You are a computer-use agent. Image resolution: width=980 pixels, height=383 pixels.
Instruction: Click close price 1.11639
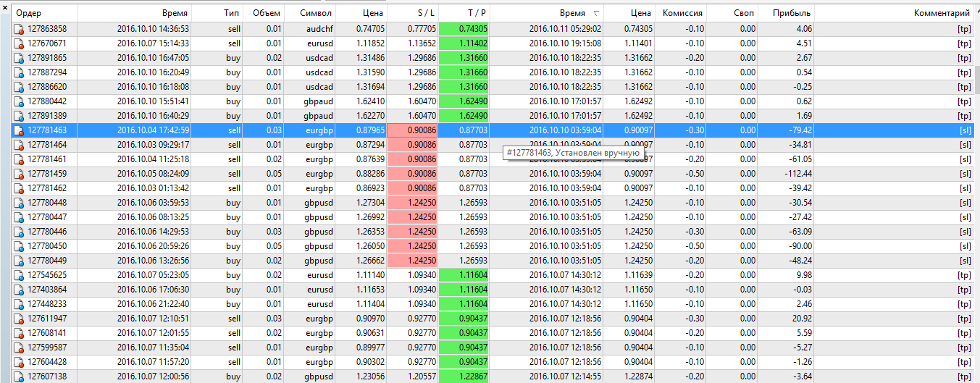click(x=638, y=275)
